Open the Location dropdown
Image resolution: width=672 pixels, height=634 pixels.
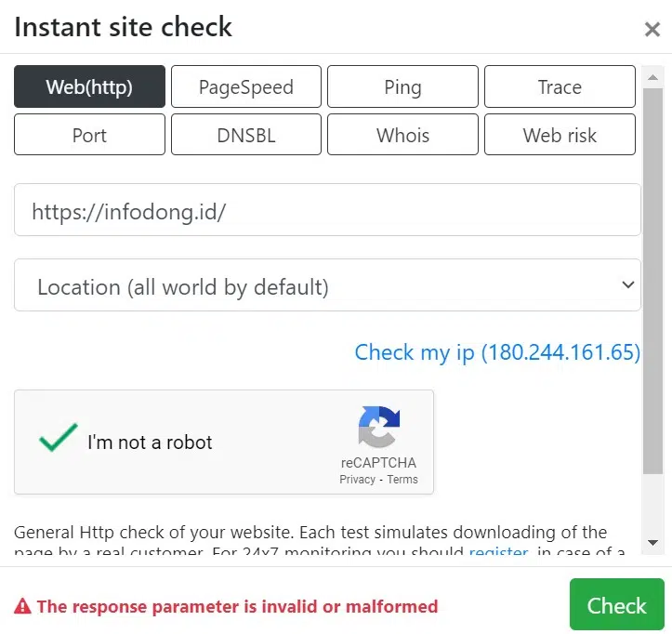(327, 285)
